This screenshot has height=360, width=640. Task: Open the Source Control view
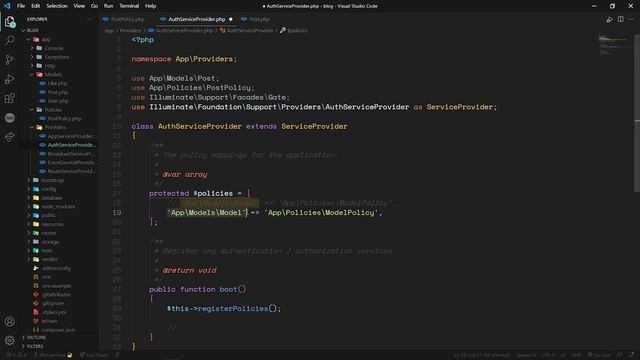point(10,60)
